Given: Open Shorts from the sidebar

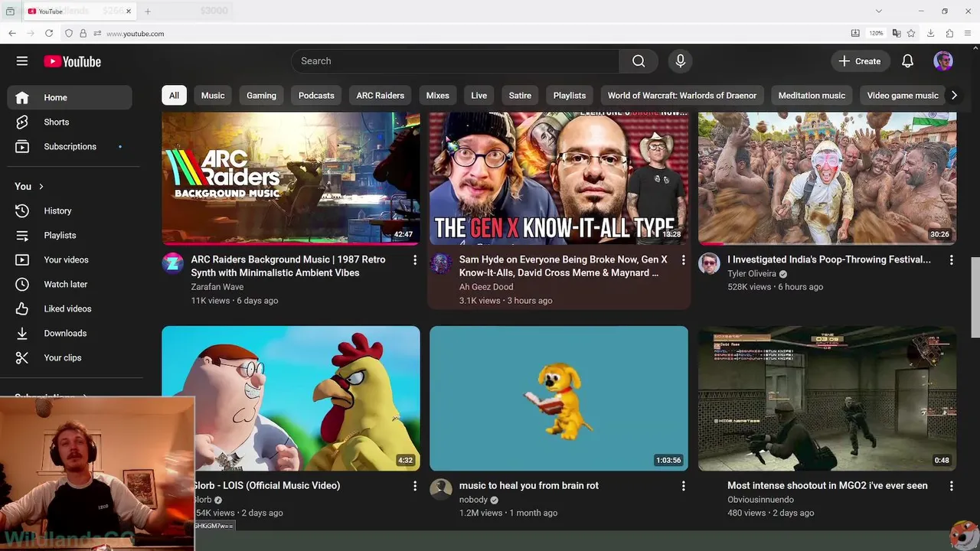Looking at the screenshot, I should click(x=70, y=122).
